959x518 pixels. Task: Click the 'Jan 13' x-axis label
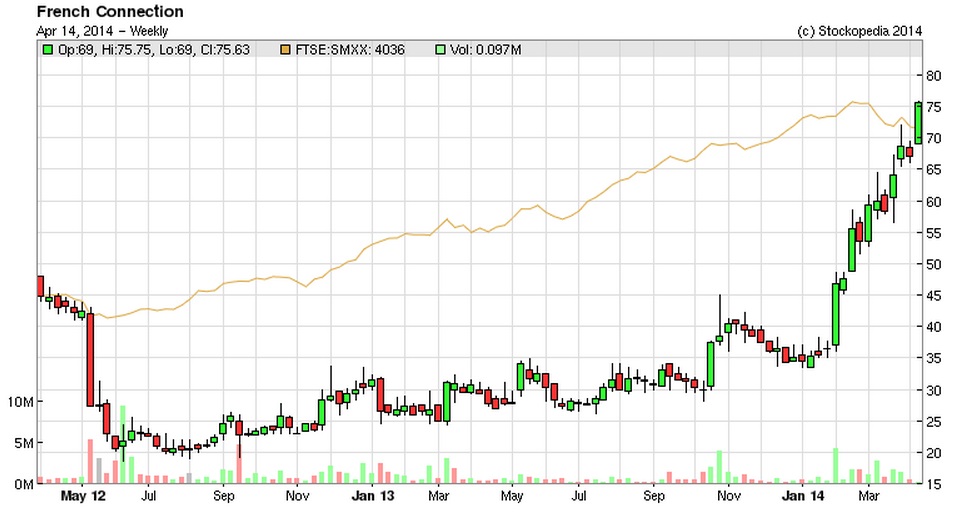pyautogui.click(x=372, y=496)
